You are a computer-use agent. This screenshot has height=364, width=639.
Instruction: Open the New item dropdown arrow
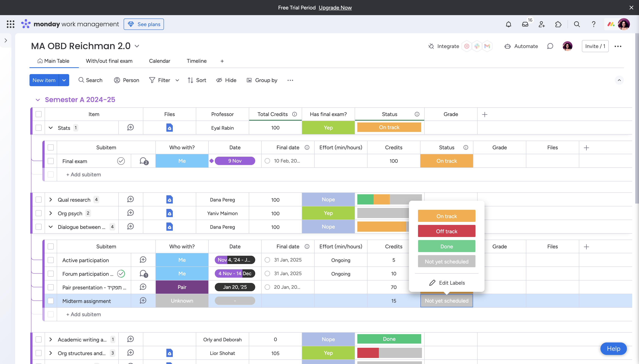click(64, 80)
